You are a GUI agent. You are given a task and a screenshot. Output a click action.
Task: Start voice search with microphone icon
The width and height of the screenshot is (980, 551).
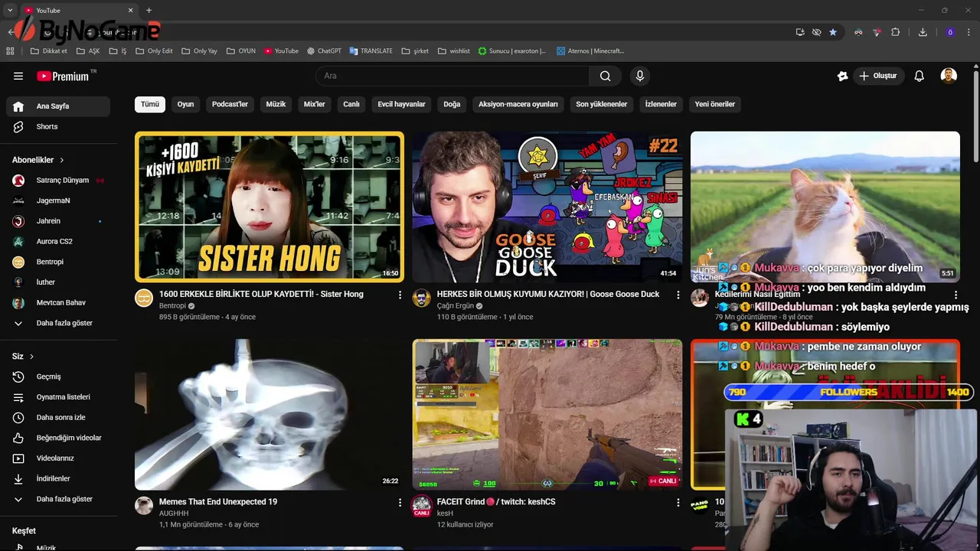(x=640, y=76)
